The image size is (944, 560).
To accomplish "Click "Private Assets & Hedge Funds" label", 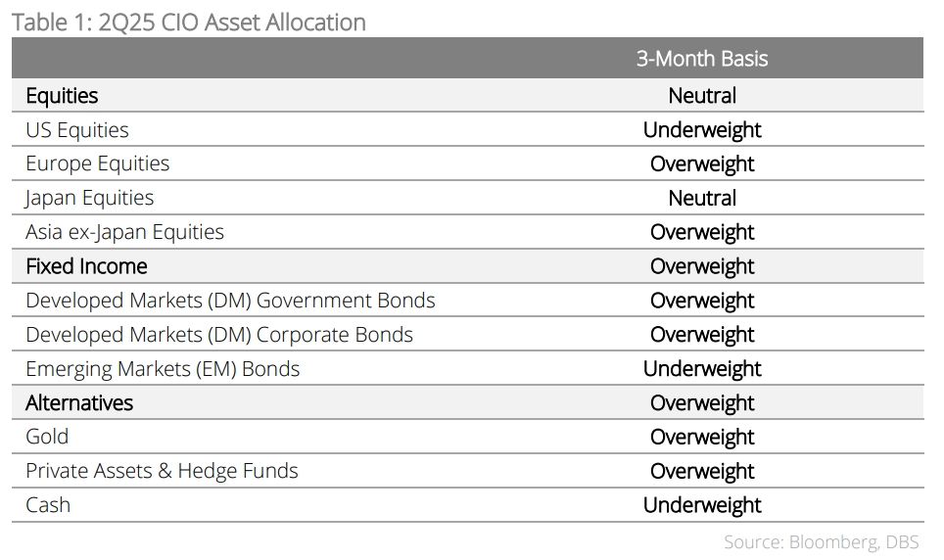I will 162,471.
